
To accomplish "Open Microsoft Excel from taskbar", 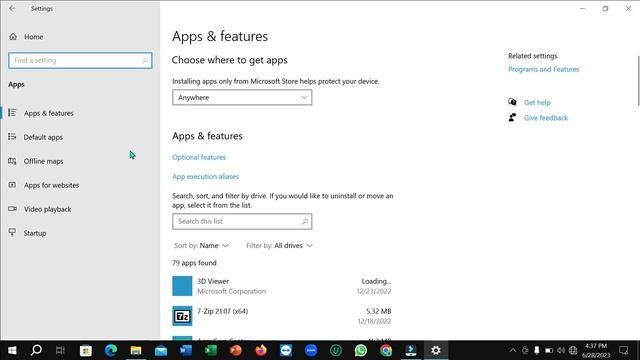I will (x=211, y=350).
